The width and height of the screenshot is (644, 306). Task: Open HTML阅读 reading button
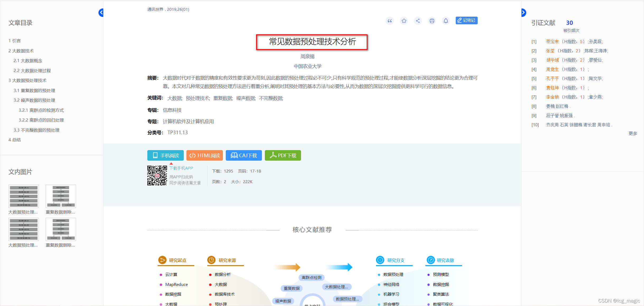point(204,155)
